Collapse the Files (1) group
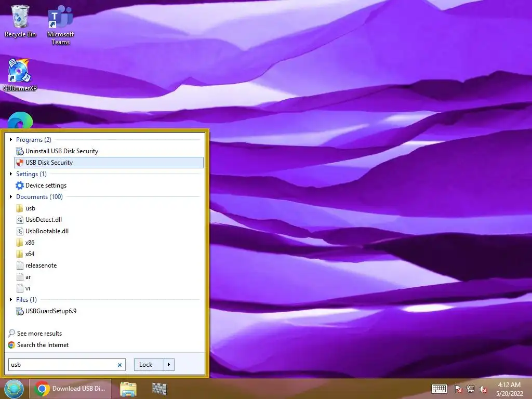This screenshot has width=532, height=399. (11, 300)
